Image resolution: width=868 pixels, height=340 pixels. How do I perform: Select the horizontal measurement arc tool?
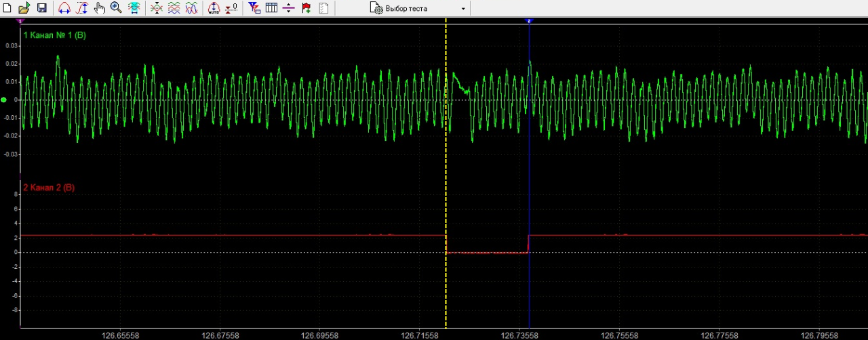coord(64,8)
